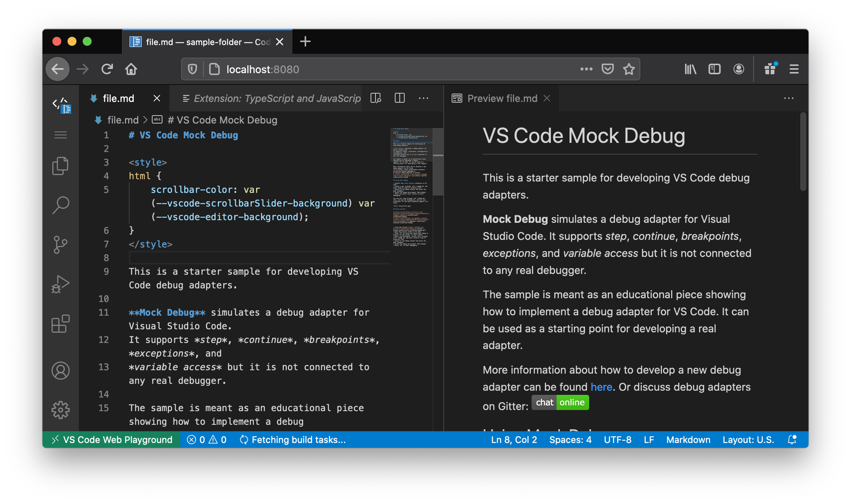Image resolution: width=851 pixels, height=504 pixels.
Task: Toggle the split editor right button
Action: click(x=400, y=98)
